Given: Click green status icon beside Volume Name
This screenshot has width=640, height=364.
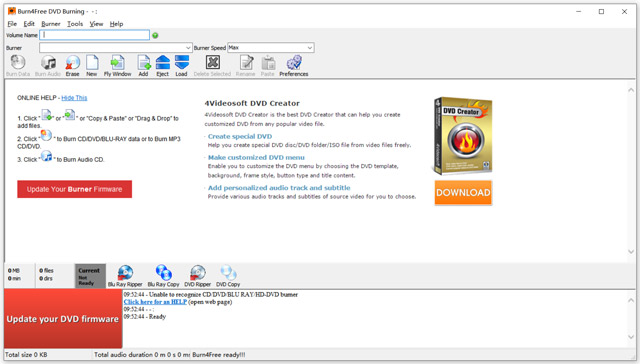Looking at the screenshot, I should click(155, 36).
